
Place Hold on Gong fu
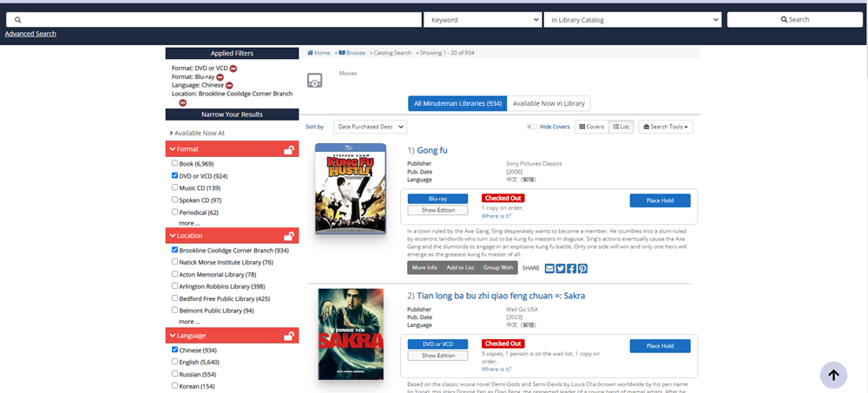pos(660,200)
